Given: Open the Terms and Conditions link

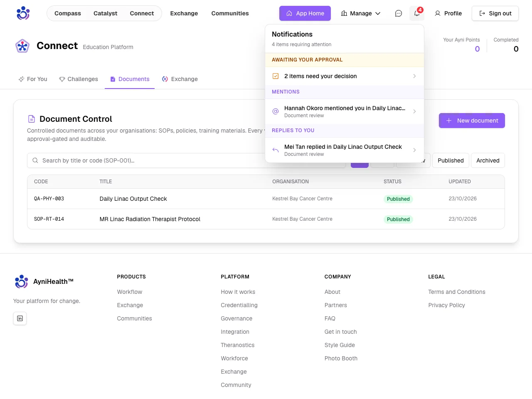Looking at the screenshot, I should pyautogui.click(x=457, y=292).
